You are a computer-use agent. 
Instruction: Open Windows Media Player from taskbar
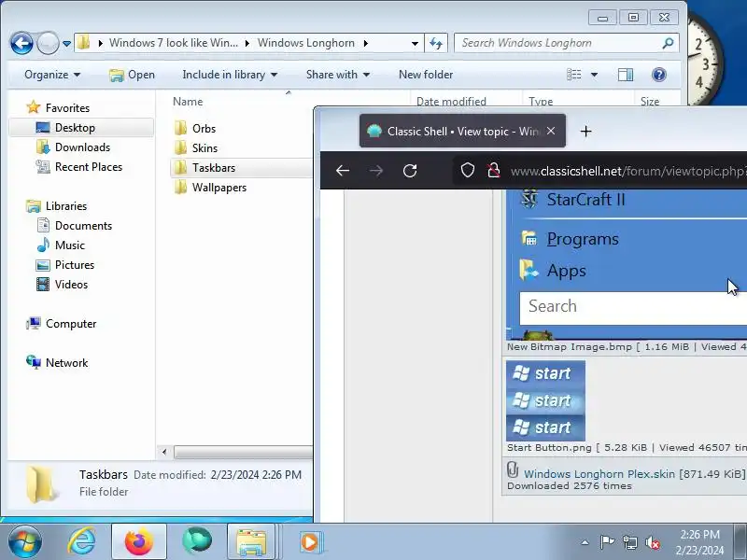tap(311, 542)
